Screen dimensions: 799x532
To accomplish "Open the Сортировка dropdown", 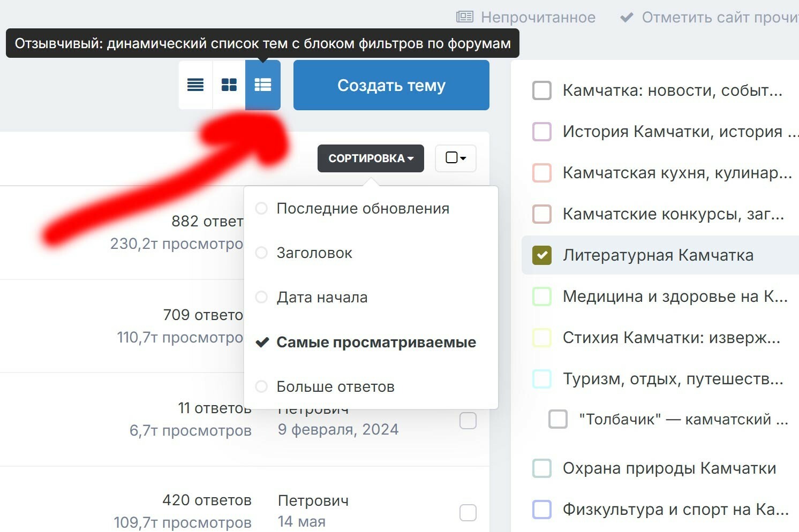I will point(371,158).
